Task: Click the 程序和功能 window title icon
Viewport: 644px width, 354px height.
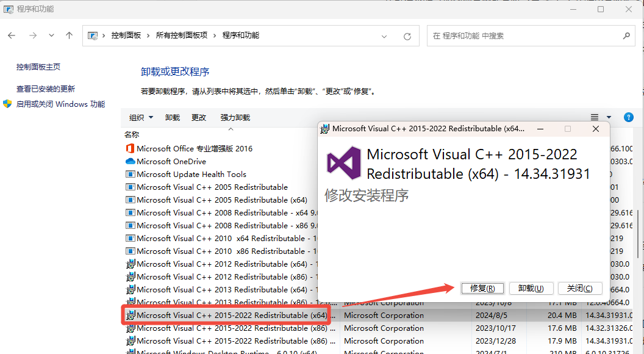Action: point(8,9)
